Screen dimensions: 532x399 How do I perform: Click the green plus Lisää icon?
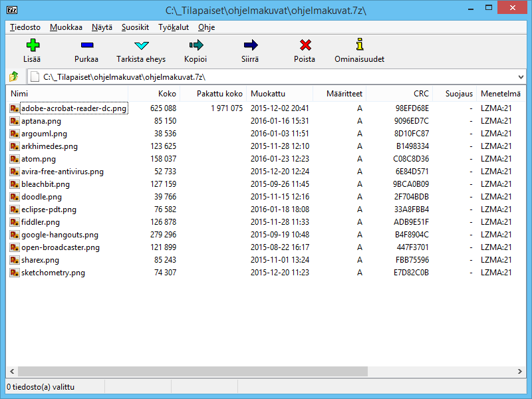[x=33, y=45]
